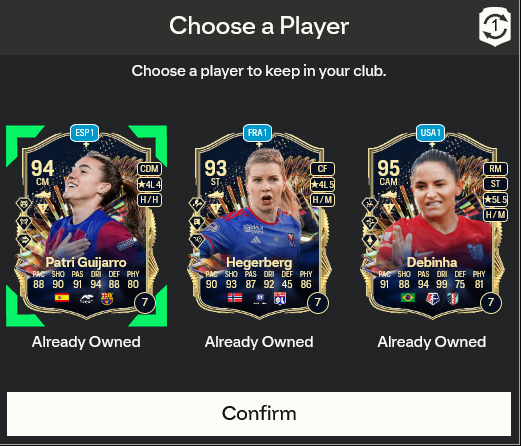
Task: Click the reroll shield icon top-right
Action: pyautogui.click(x=495, y=27)
